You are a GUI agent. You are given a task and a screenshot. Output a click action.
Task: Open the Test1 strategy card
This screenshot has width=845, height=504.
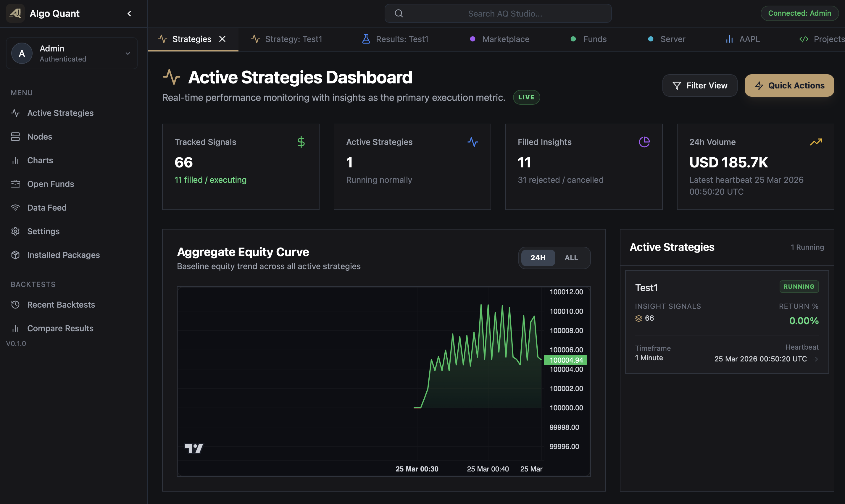point(727,322)
